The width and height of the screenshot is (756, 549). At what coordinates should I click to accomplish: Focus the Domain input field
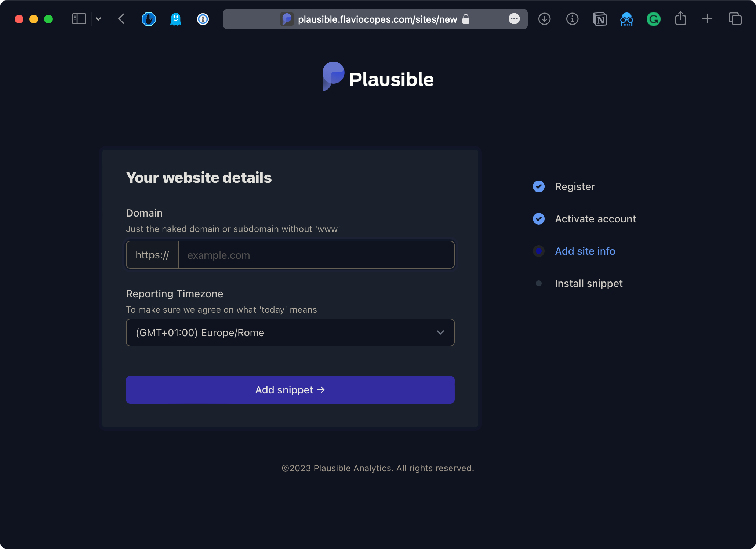(316, 255)
